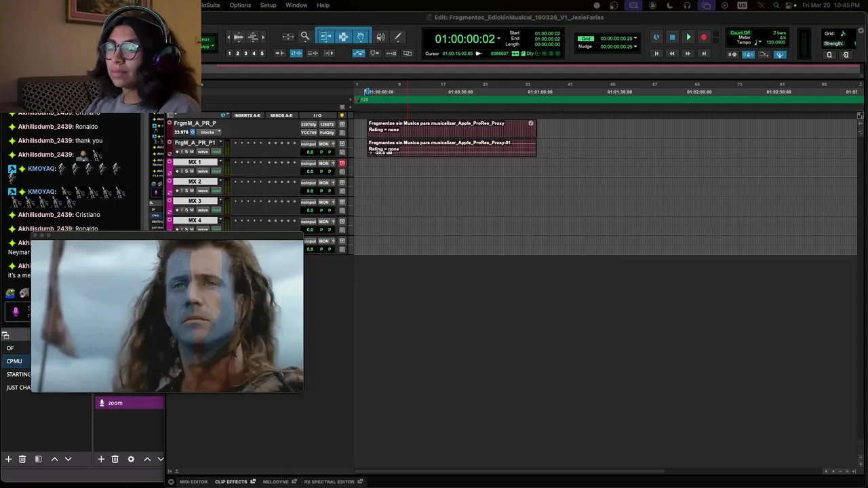Click the Quantize settings button beside Q
Screen dimensions: 868x488
pos(845,55)
